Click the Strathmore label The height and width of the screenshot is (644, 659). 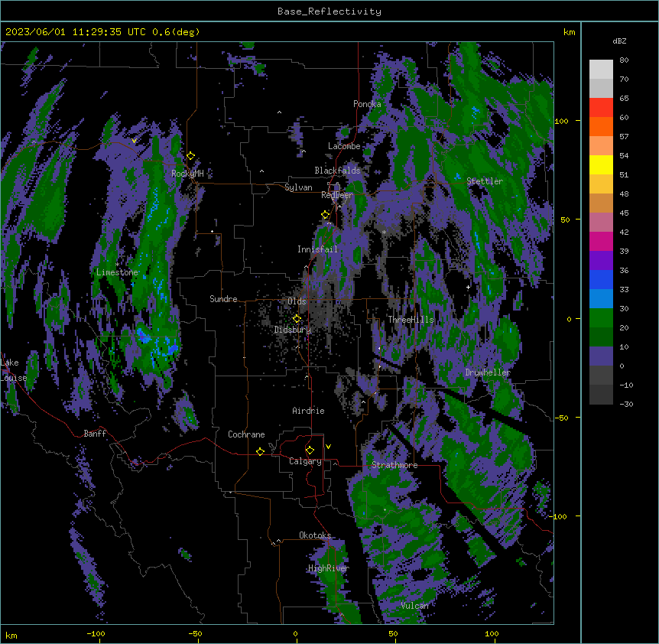[394, 465]
